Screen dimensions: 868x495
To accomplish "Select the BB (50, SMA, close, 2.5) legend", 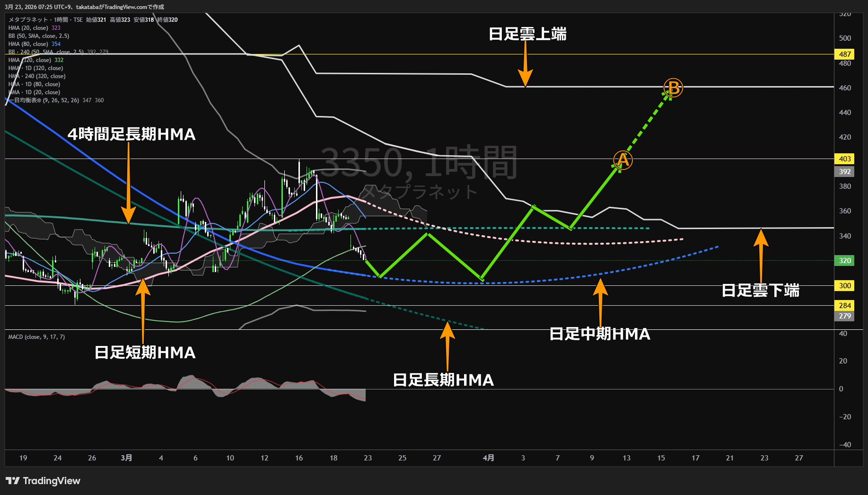I will click(39, 36).
